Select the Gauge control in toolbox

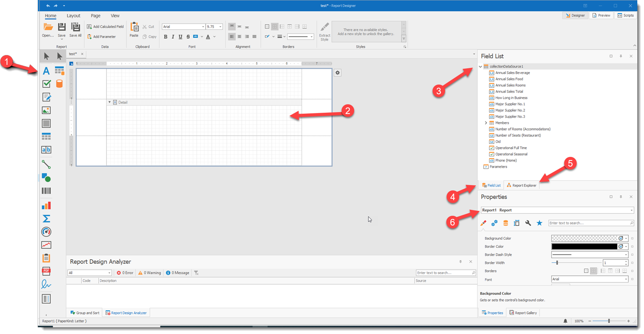tap(46, 232)
